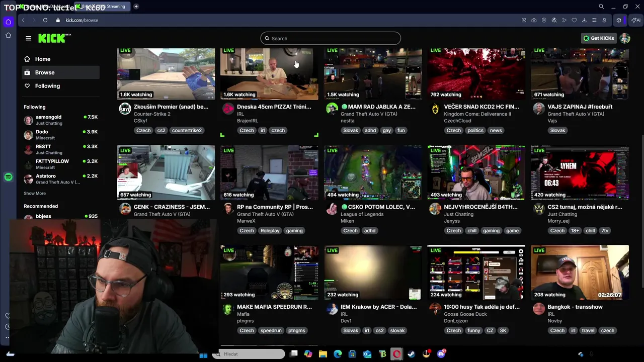The image size is (644, 362).
Task: Expand Show more under Following
Action: tap(35, 193)
